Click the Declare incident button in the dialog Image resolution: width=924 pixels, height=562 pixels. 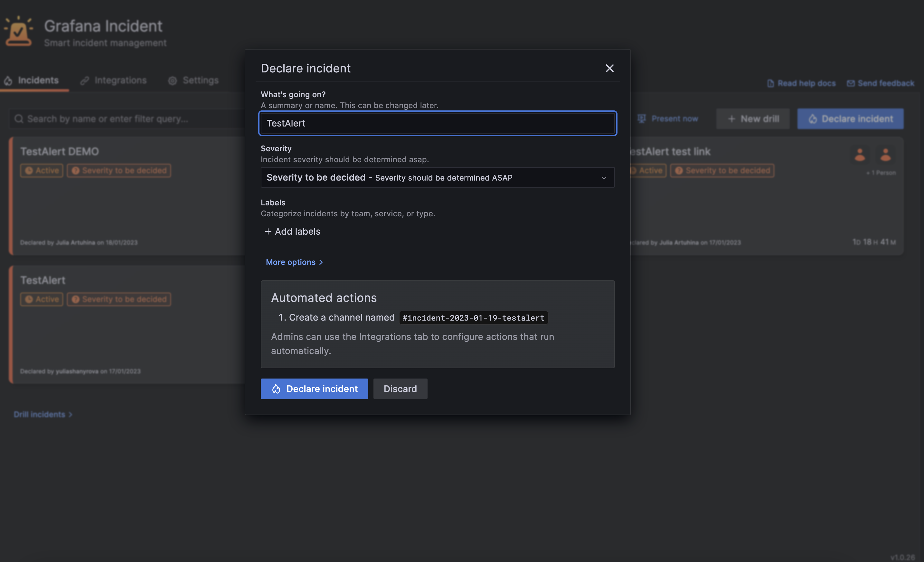click(x=314, y=389)
